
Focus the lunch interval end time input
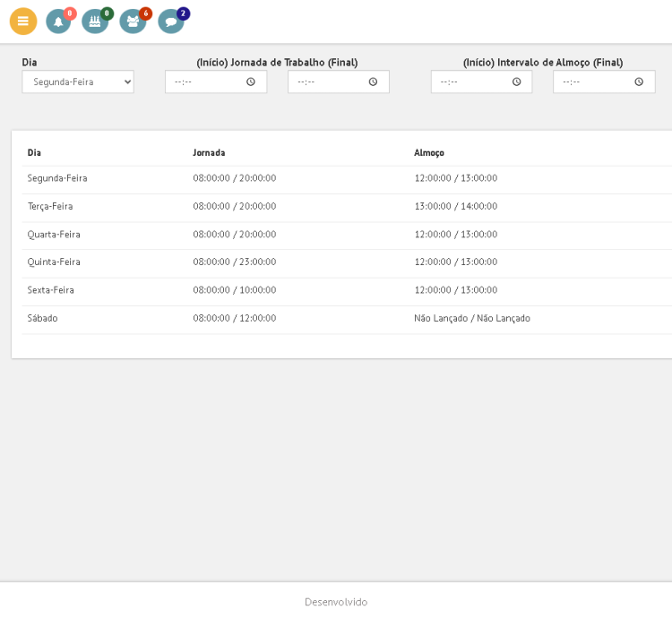click(x=590, y=82)
